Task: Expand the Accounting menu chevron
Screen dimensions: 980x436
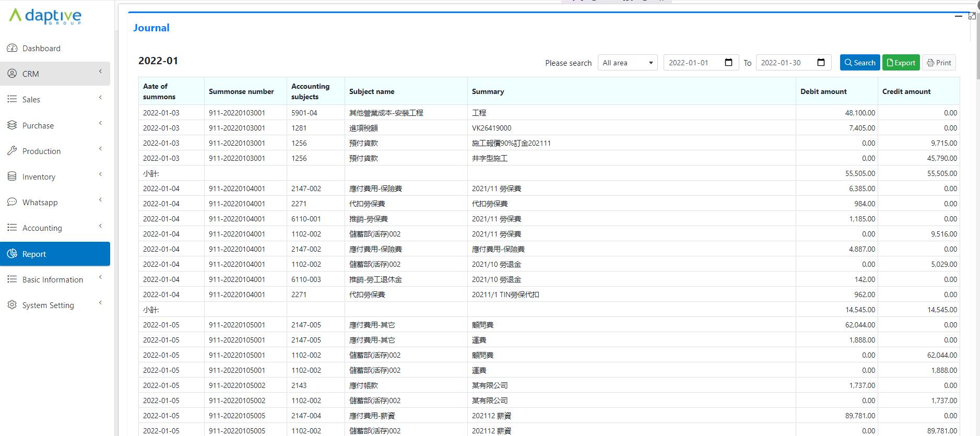Action: [100, 226]
